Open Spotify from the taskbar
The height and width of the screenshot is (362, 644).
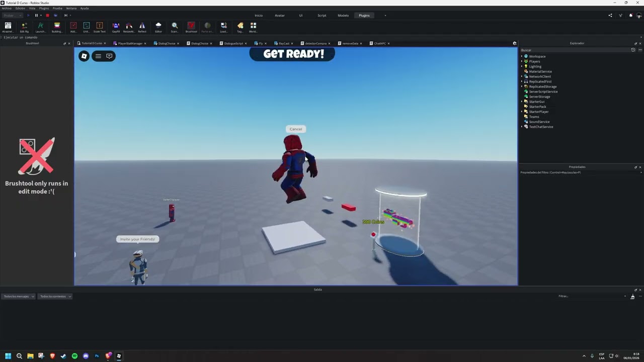point(74,356)
